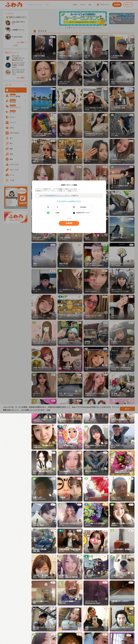Click もっと見る under 配信スケジュール
Viewport: 138px width, 644px height.
tap(21, 78)
